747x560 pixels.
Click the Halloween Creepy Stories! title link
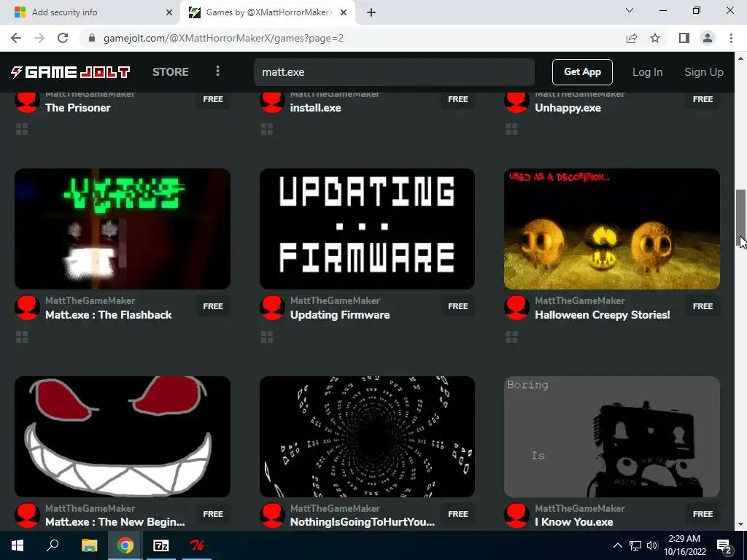[x=602, y=315]
